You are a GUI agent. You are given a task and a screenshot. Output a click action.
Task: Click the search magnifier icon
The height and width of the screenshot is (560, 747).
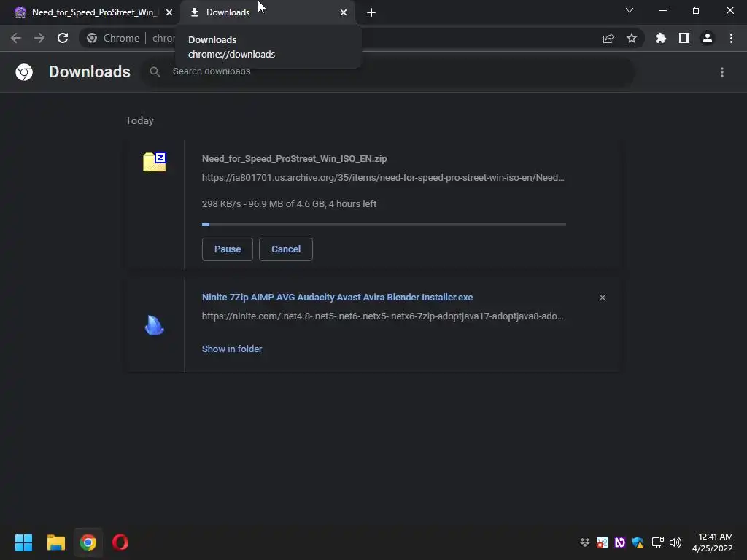point(155,72)
